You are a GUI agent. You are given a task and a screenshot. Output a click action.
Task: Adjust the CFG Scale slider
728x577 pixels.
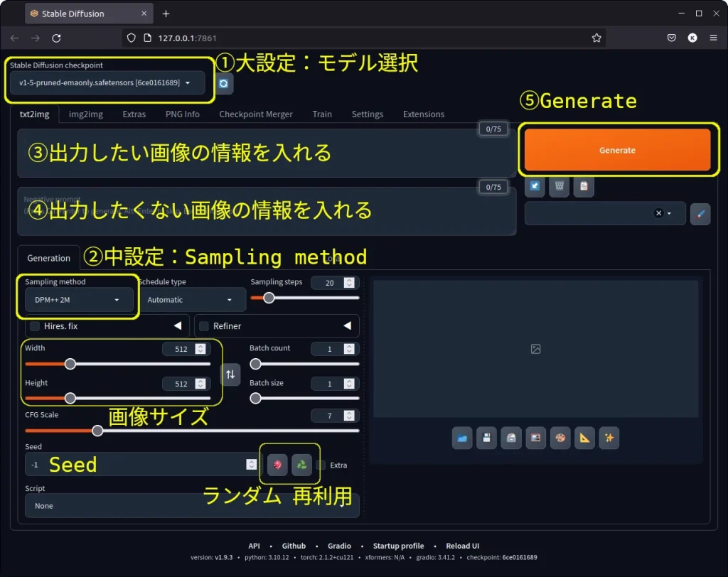point(192,431)
